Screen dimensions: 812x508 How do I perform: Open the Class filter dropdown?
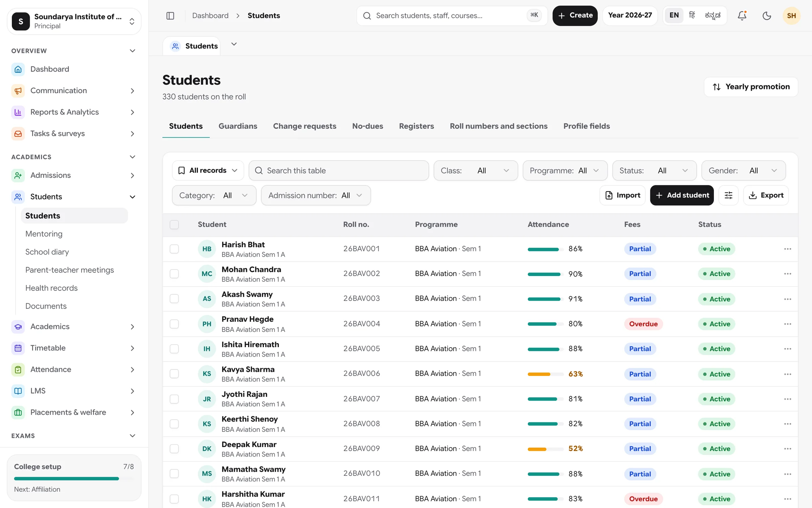[x=475, y=170]
